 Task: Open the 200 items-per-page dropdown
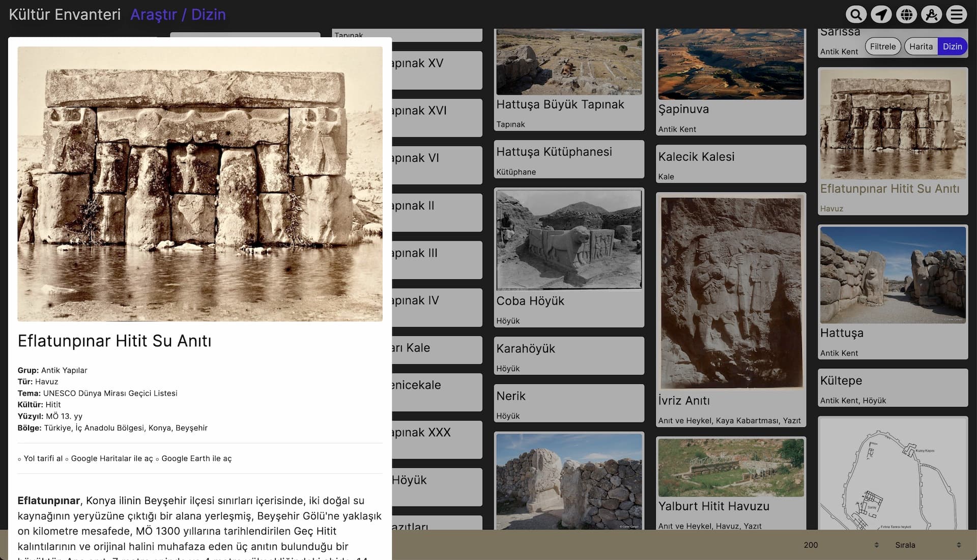tap(841, 545)
